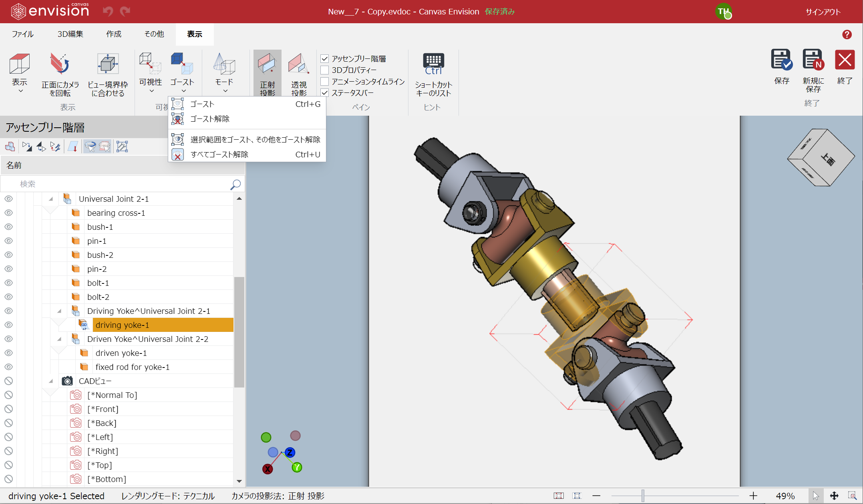Click zoom in plus button
Screen dimensions: 863x504
(753, 496)
